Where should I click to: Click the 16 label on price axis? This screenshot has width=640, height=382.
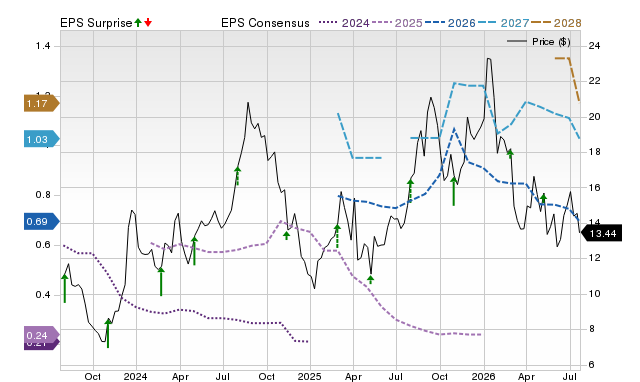pyautogui.click(x=594, y=188)
